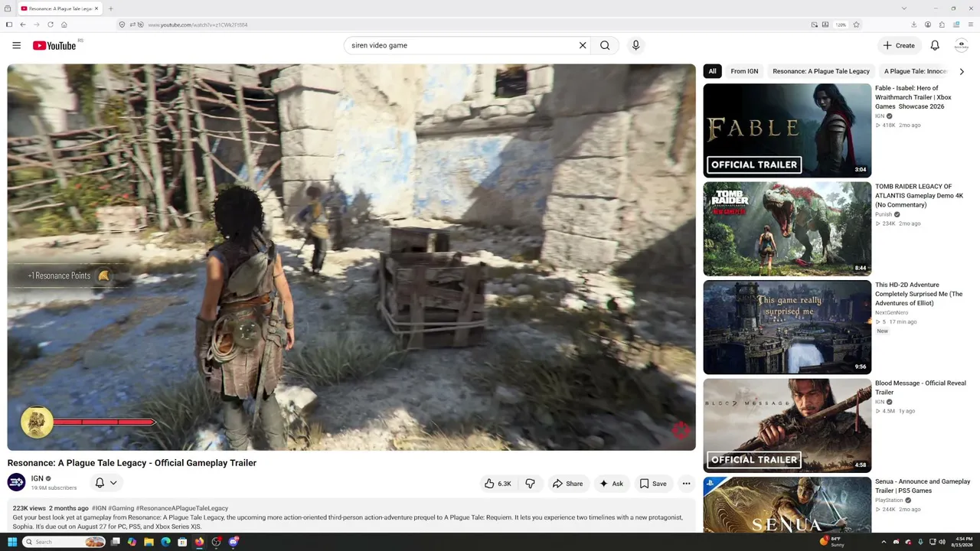Screen dimensions: 980x551
Task: Go to YouTube home via logo
Action: pos(54,46)
